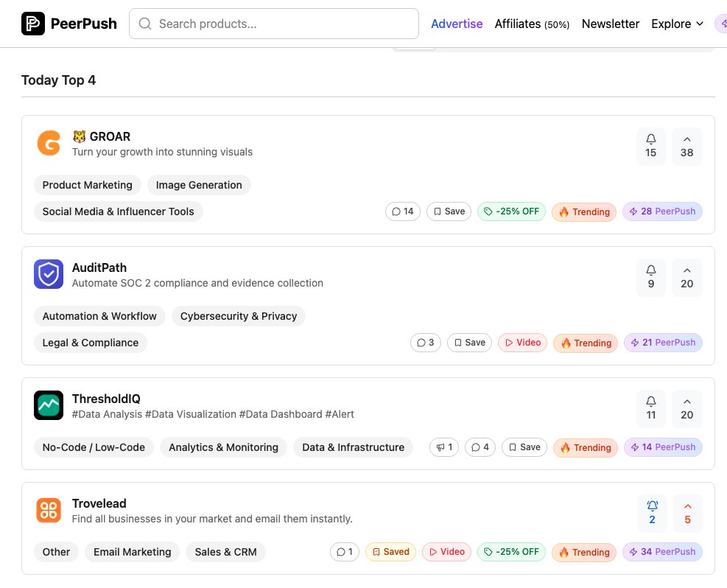Viewport: 727px width, 588px height.
Task: Open Trovelead comments showing 1
Action: [x=345, y=552]
